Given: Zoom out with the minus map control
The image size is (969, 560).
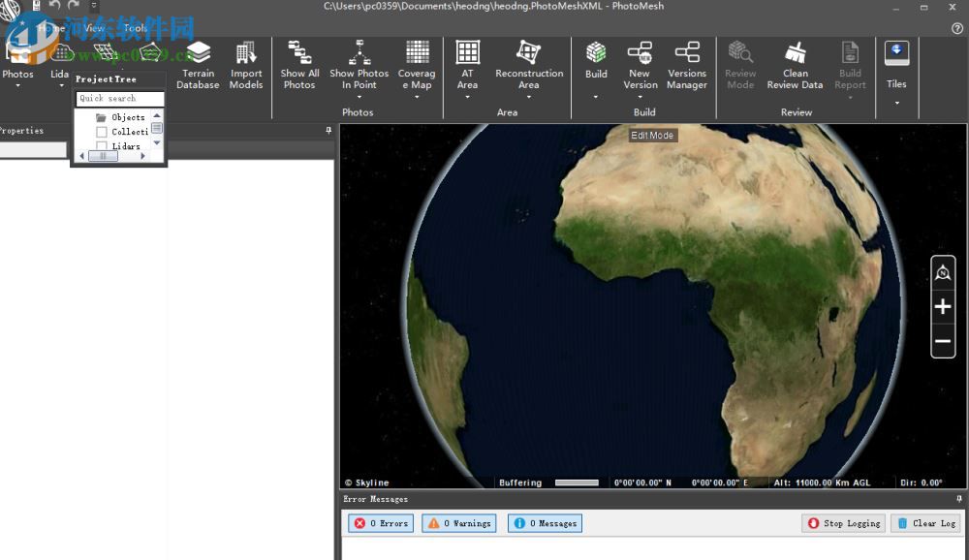Looking at the screenshot, I should coord(943,341).
